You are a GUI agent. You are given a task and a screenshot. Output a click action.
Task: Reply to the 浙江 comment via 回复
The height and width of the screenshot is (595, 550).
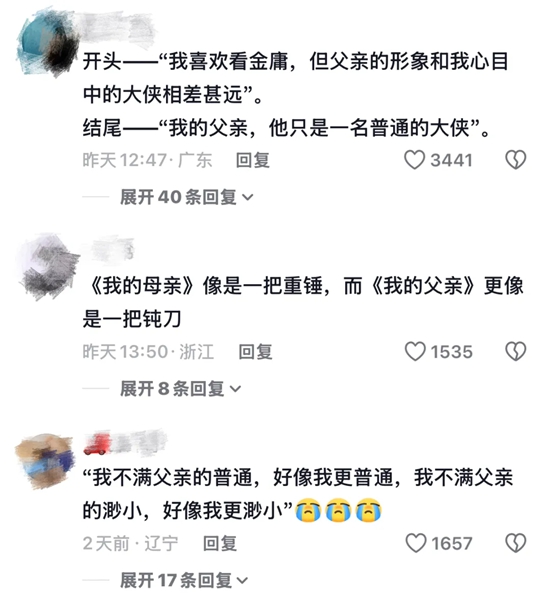(x=255, y=352)
